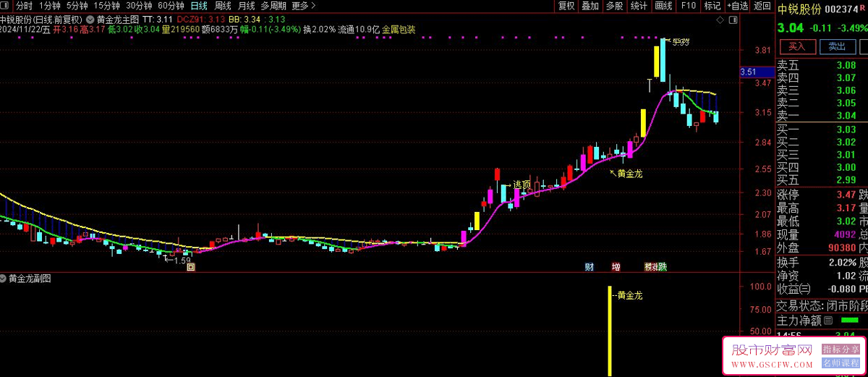
Task: Click the 买三 price 3.01 row
Action: point(822,155)
